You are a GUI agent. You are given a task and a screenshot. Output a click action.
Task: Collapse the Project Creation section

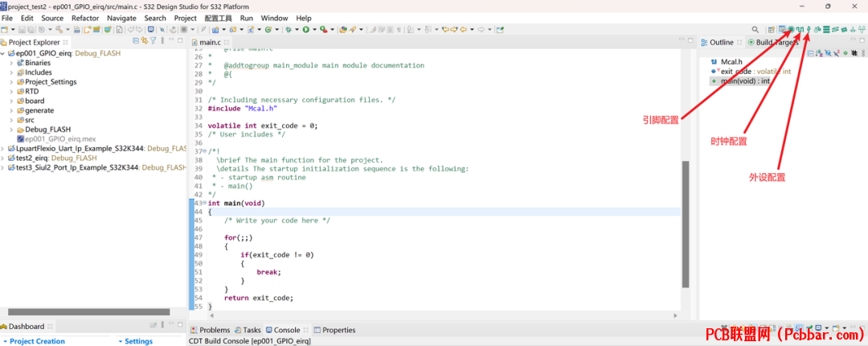pyautogui.click(x=6, y=341)
